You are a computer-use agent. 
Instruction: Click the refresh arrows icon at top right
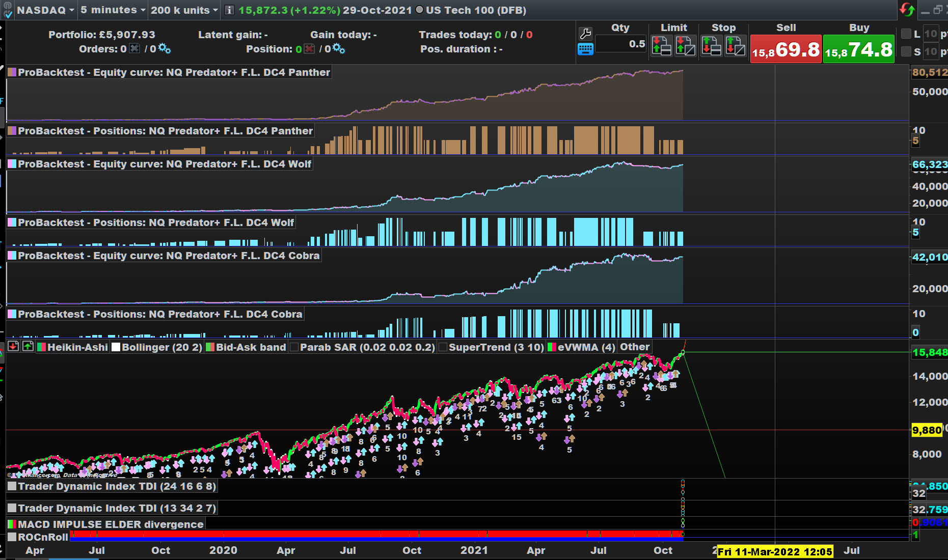[x=907, y=10]
